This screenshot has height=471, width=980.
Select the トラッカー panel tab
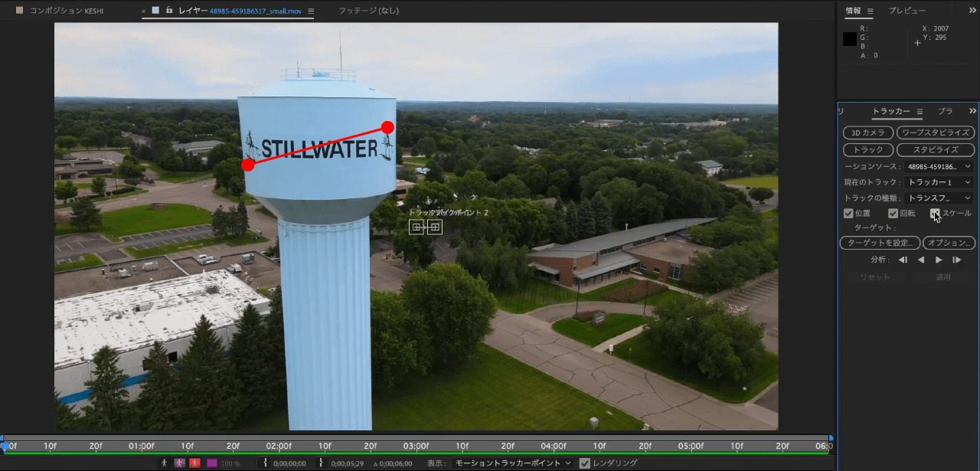point(891,111)
